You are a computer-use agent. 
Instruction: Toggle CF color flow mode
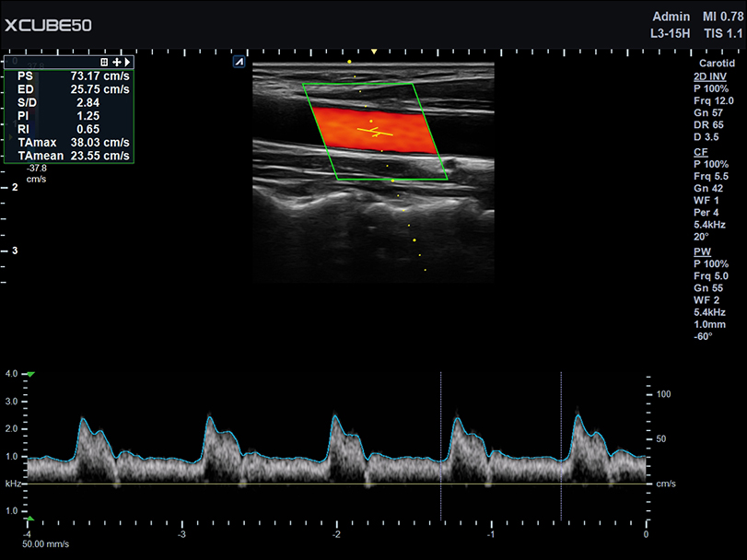tap(701, 153)
